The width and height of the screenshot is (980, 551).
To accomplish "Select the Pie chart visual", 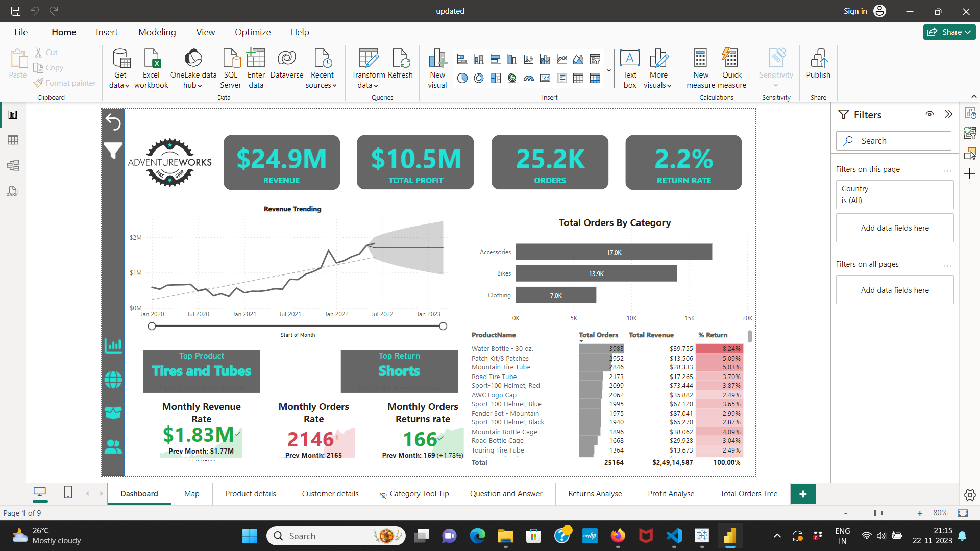I will 462,78.
